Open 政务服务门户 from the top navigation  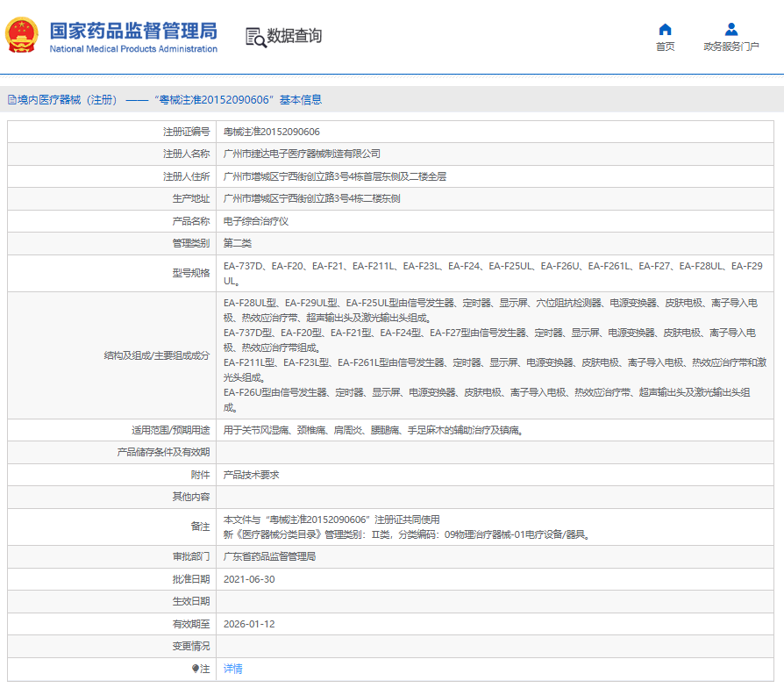731,47
